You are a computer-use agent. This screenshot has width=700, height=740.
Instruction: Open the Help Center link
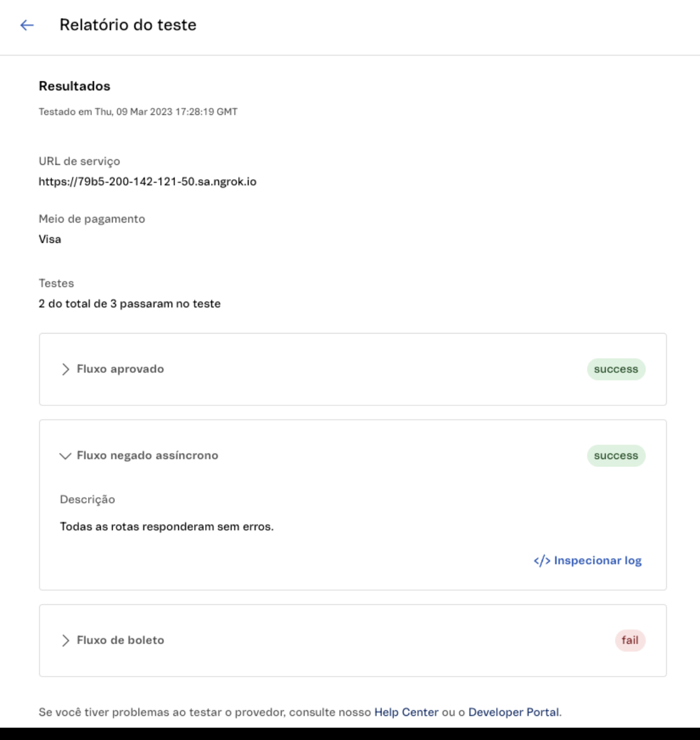(406, 713)
